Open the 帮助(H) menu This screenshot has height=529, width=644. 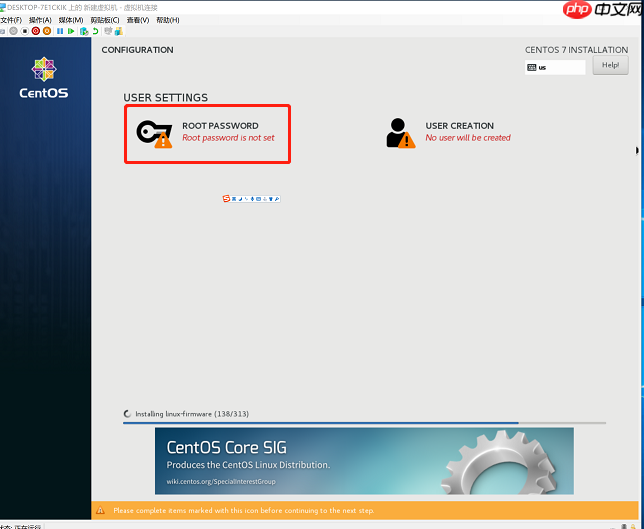point(168,20)
